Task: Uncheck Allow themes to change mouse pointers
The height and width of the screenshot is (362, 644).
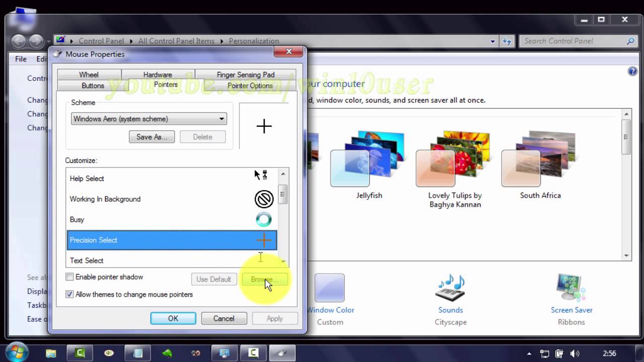Action: [70, 295]
